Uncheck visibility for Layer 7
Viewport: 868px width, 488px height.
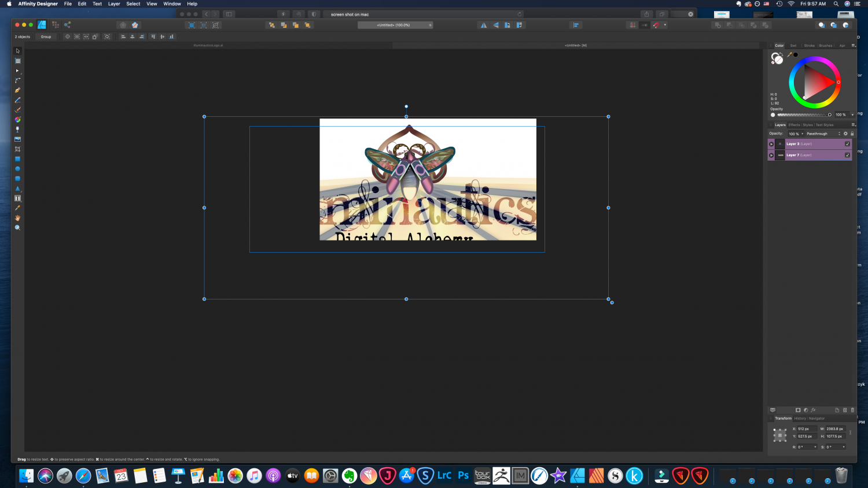[848, 155]
